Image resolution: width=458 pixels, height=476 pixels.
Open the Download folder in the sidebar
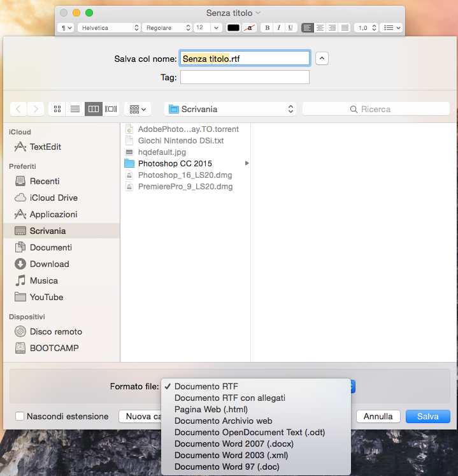pyautogui.click(x=62, y=264)
